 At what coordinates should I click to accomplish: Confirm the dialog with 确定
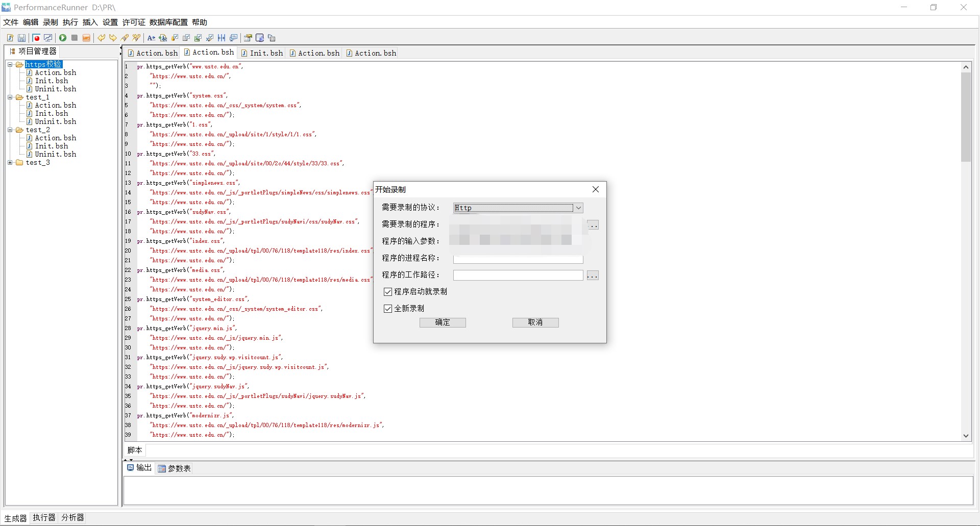pyautogui.click(x=443, y=322)
